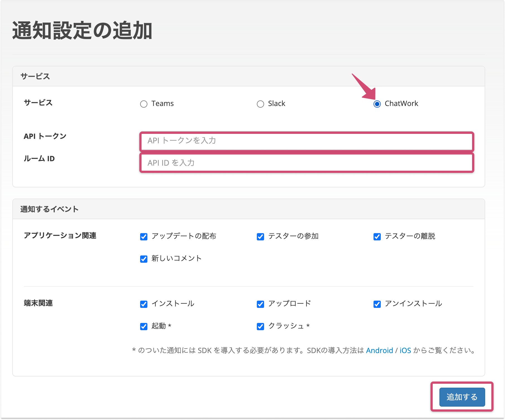Click the API トークン field label

click(x=45, y=136)
